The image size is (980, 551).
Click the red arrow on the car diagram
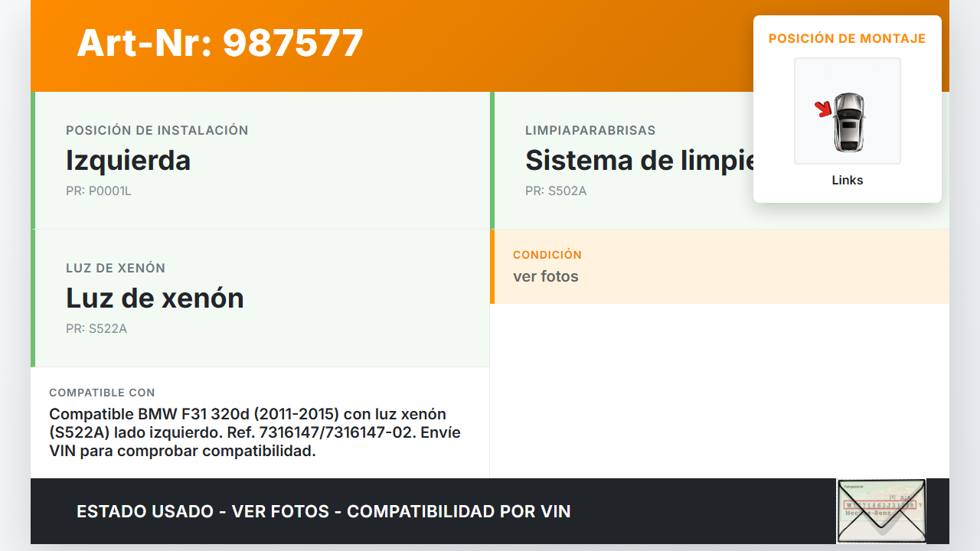[824, 109]
